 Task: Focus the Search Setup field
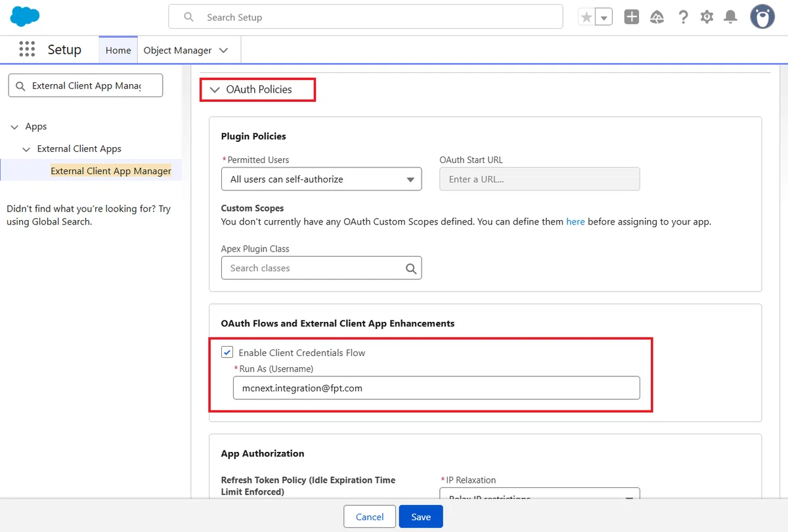[366, 17]
